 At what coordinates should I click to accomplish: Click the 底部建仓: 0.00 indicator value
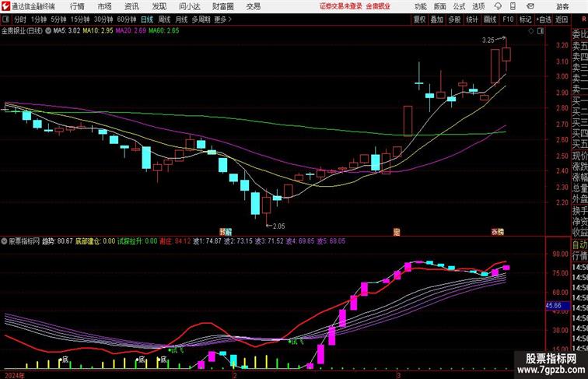95,241
